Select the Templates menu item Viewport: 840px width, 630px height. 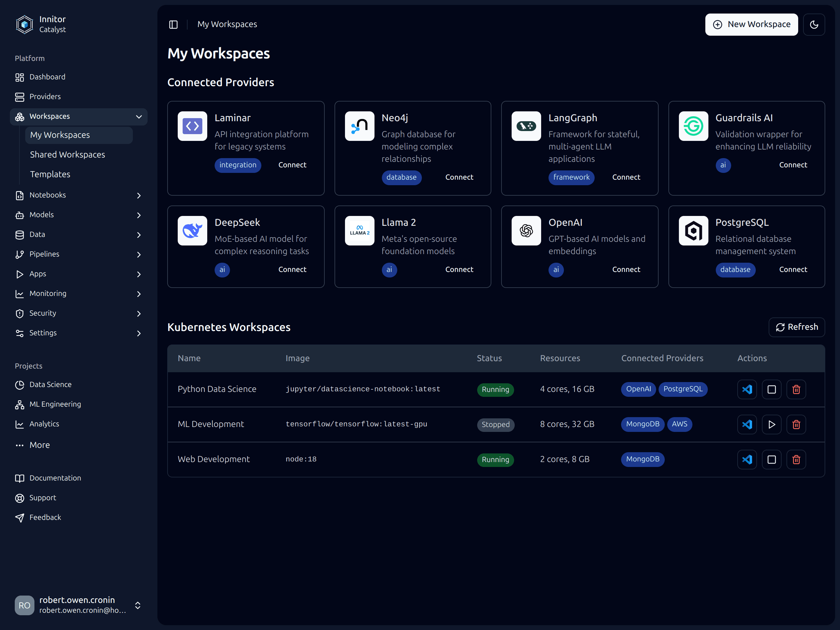[50, 174]
